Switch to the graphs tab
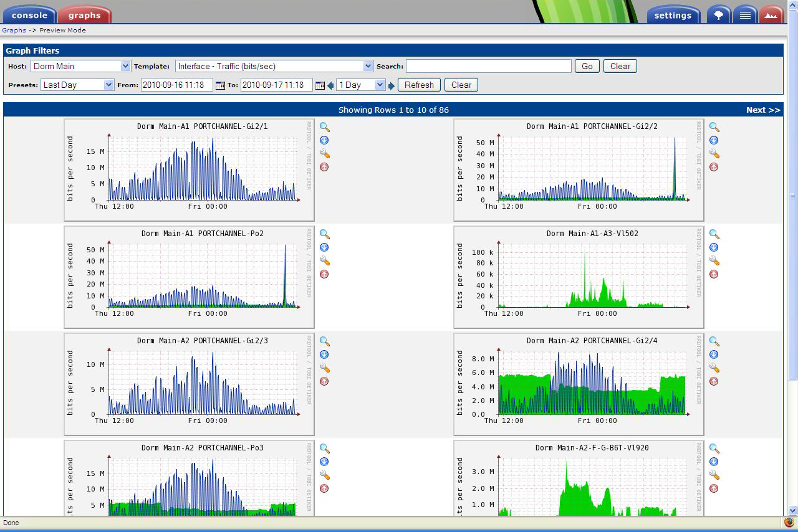This screenshot has width=798, height=532. tap(85, 15)
